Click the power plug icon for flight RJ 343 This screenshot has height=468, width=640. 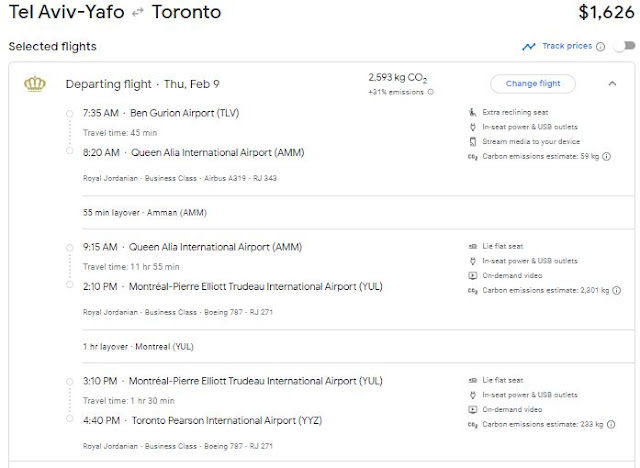472,127
